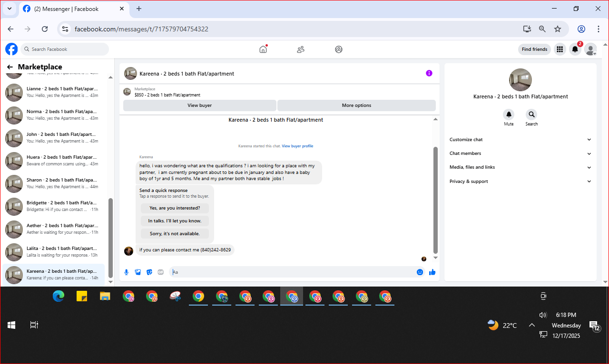Screen dimensions: 609x364
Task: Click the Marketplace listing thumbnail under header
Action: click(x=127, y=92)
